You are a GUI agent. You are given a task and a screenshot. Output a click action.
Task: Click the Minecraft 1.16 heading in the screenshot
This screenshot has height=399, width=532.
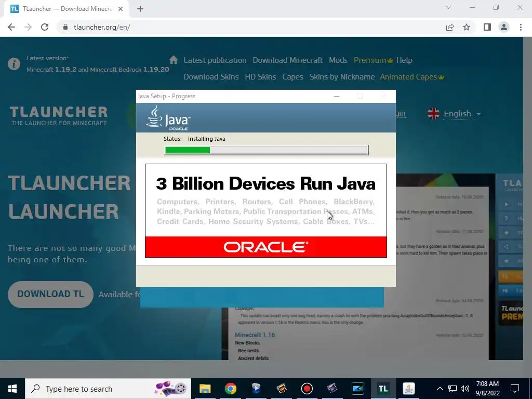pos(255,335)
